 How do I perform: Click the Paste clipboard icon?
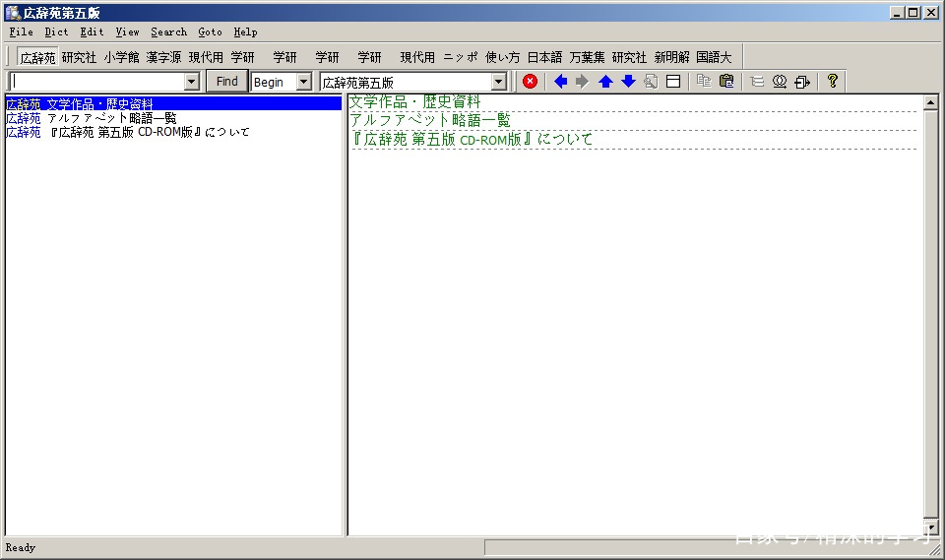pyautogui.click(x=726, y=82)
